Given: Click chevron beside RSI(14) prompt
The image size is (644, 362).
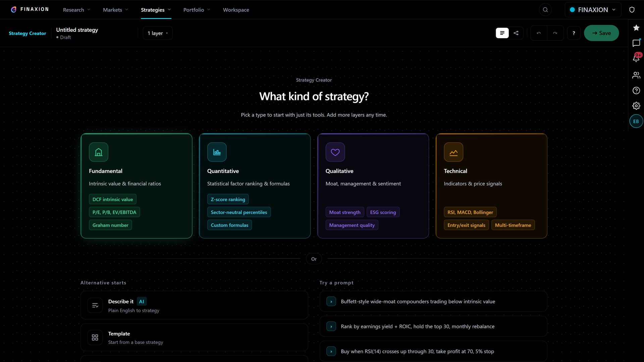Looking at the screenshot, I should [331, 352].
